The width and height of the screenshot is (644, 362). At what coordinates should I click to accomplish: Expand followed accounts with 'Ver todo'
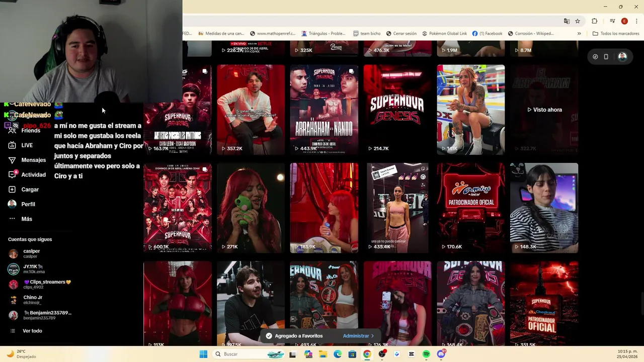tap(26, 331)
